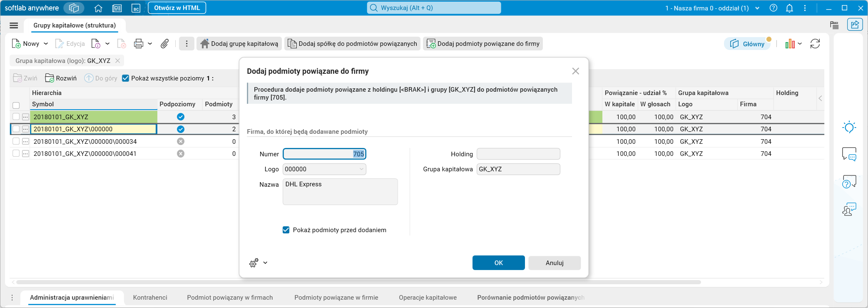Click the Nowy new document icon
Viewport: 868px width, 308px height.
(x=16, y=44)
